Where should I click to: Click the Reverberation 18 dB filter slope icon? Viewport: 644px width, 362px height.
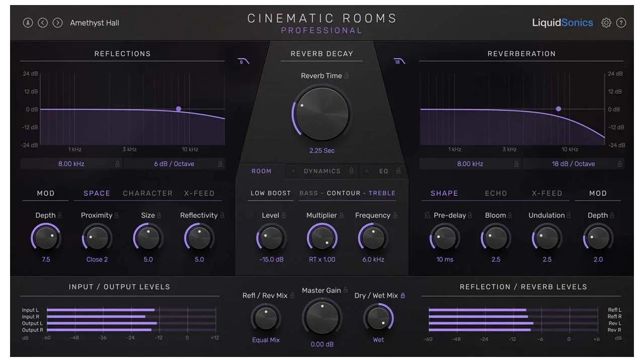tap(399, 62)
